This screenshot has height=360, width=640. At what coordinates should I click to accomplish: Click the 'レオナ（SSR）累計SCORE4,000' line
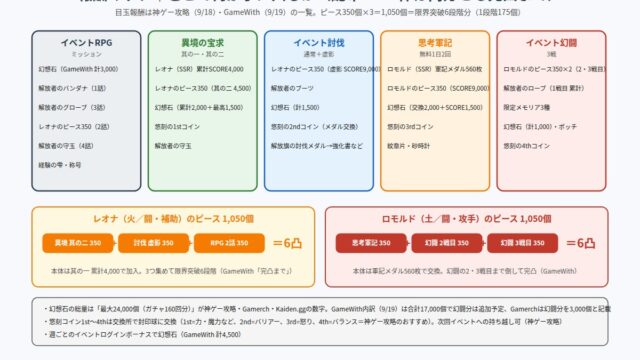(199, 69)
